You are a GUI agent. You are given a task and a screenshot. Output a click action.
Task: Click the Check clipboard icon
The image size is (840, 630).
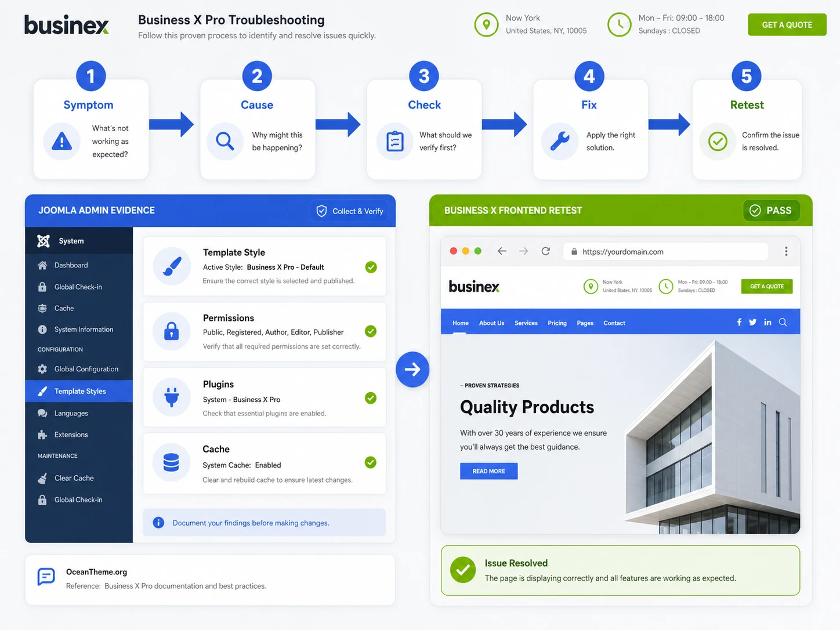click(395, 141)
